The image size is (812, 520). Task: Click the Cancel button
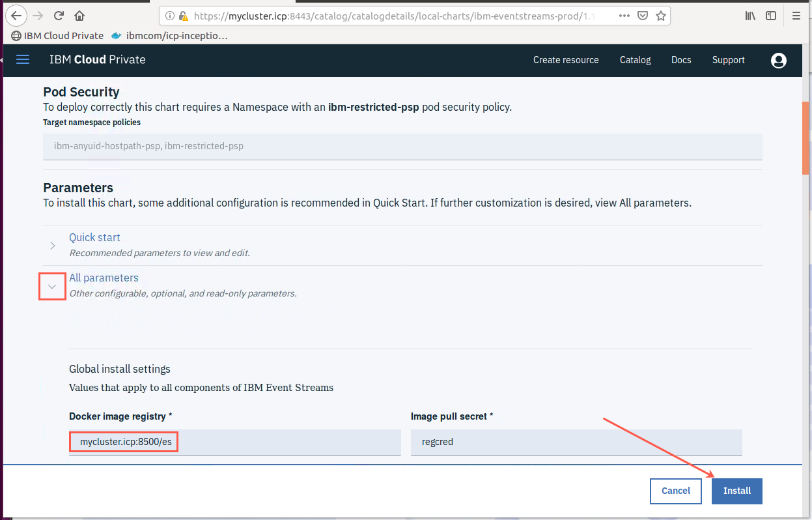coord(676,491)
